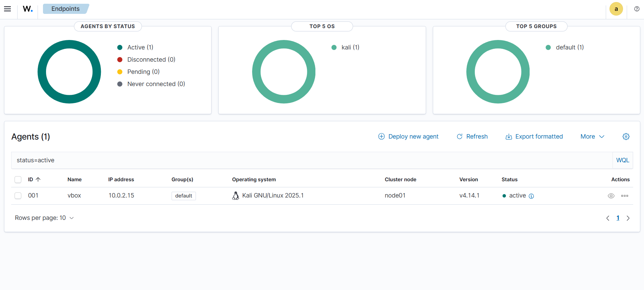This screenshot has width=644, height=290.
Task: Click the Active legend color dot
Action: pos(120,47)
